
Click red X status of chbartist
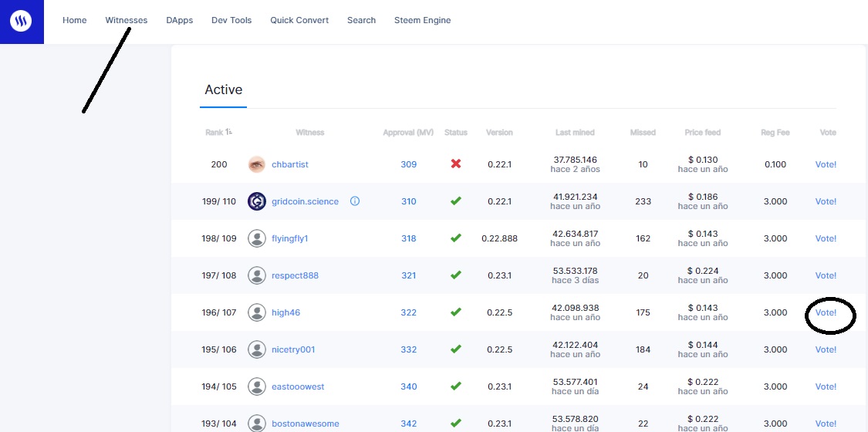[455, 164]
